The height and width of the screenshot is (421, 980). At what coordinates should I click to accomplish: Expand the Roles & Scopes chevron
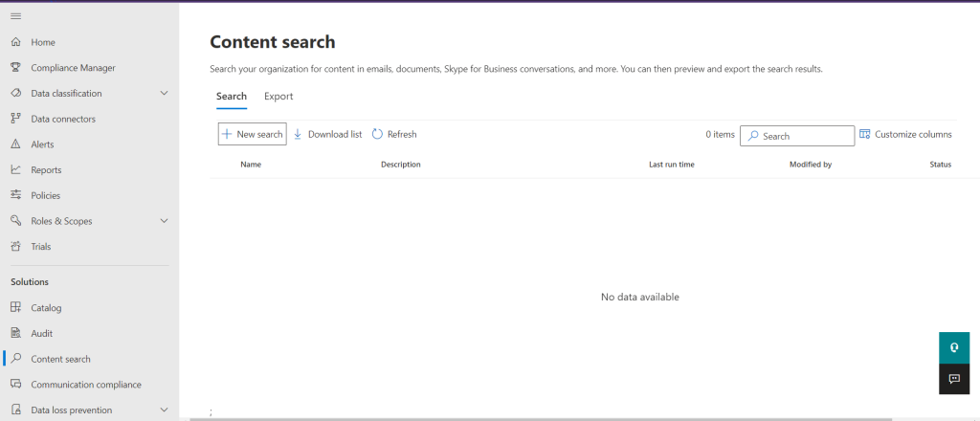165,220
